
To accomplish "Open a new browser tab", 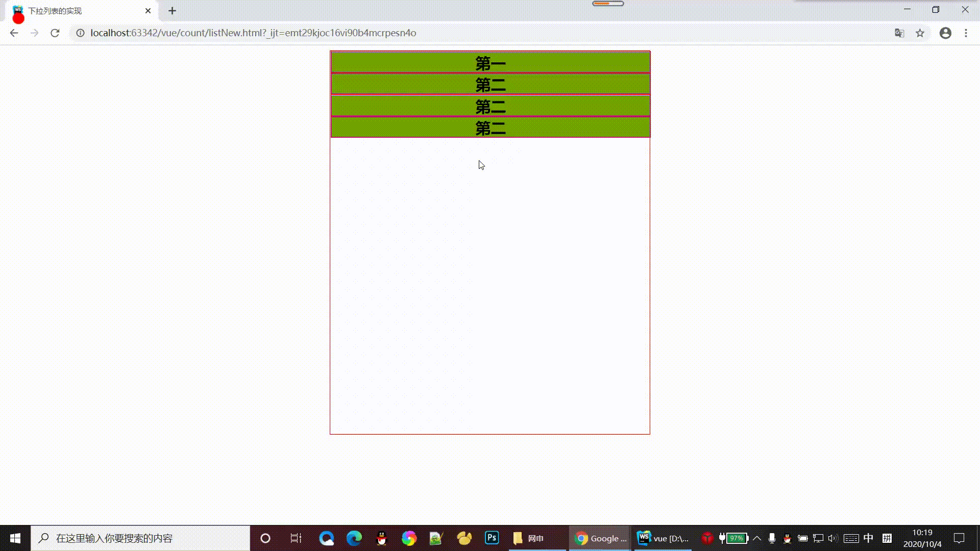I will 172,11.
